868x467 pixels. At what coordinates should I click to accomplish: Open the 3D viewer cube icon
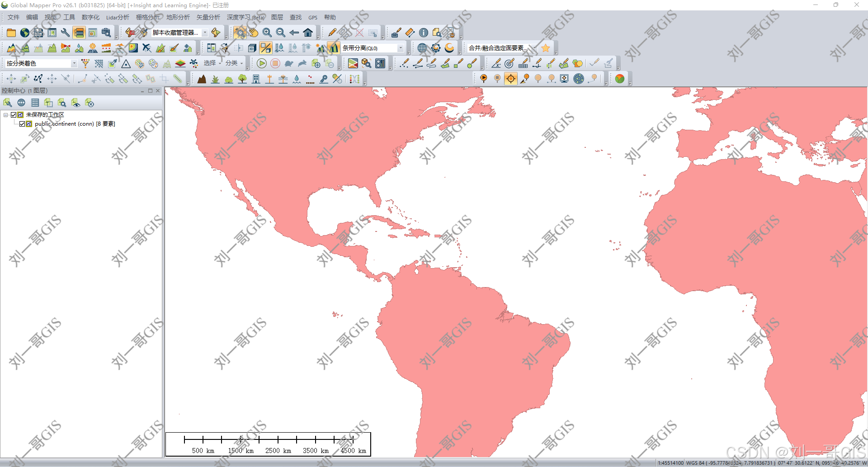pyautogui.click(x=252, y=48)
